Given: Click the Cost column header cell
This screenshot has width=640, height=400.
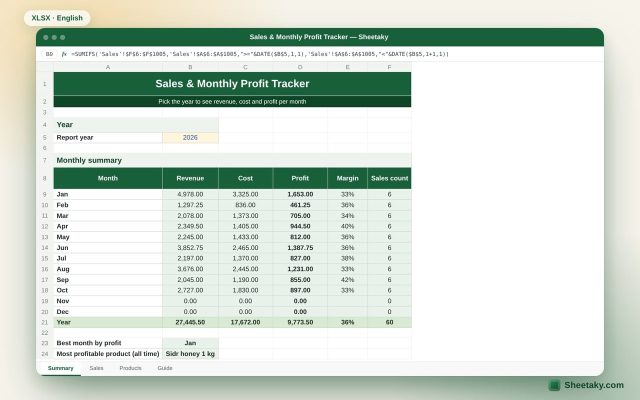Looking at the screenshot, I should tap(245, 178).
